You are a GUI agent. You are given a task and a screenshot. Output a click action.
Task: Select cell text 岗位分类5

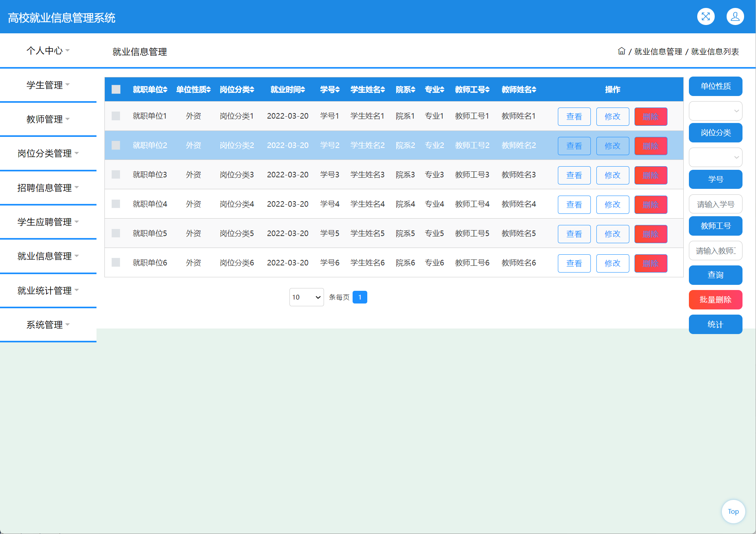(237, 233)
